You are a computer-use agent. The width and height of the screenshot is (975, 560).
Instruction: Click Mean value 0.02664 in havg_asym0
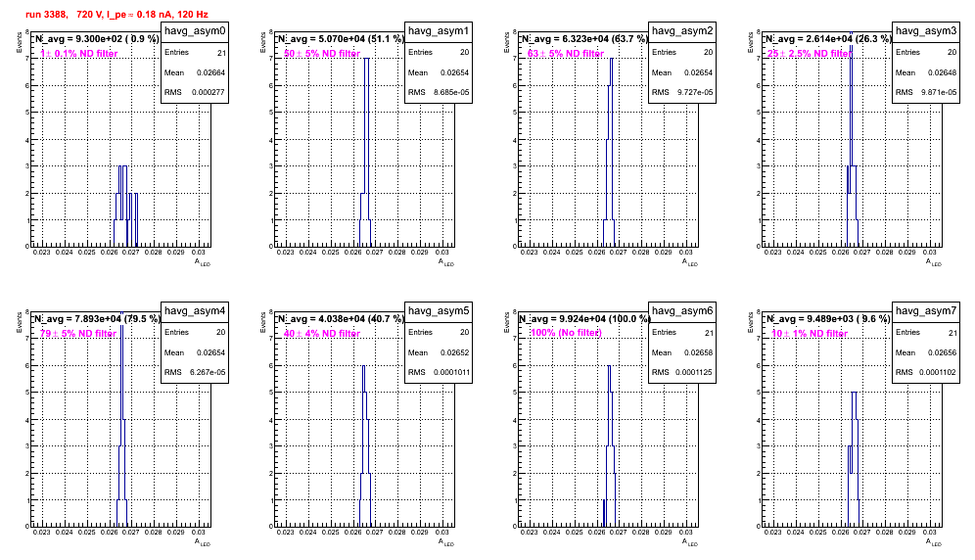tap(211, 72)
